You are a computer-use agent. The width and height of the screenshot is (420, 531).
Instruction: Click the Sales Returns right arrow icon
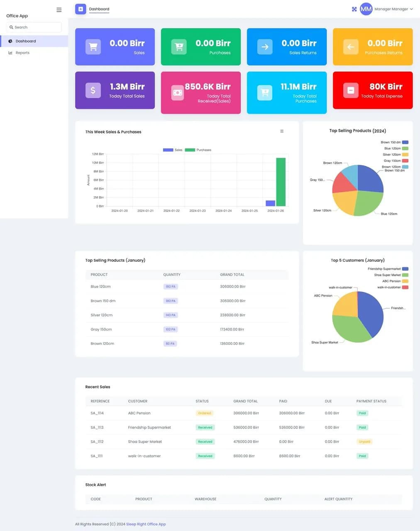[265, 47]
